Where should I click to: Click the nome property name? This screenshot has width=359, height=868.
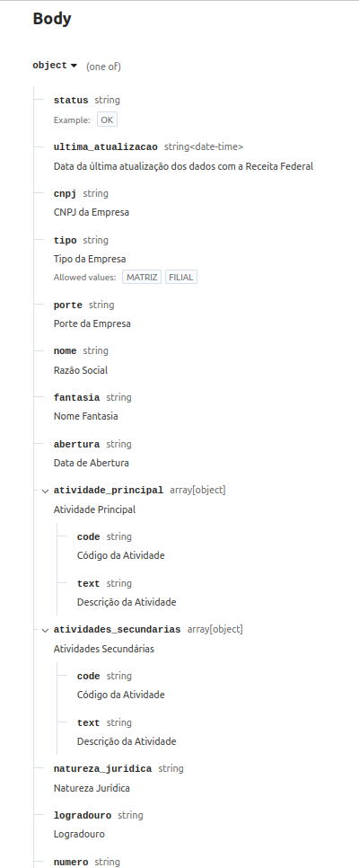pos(66,351)
